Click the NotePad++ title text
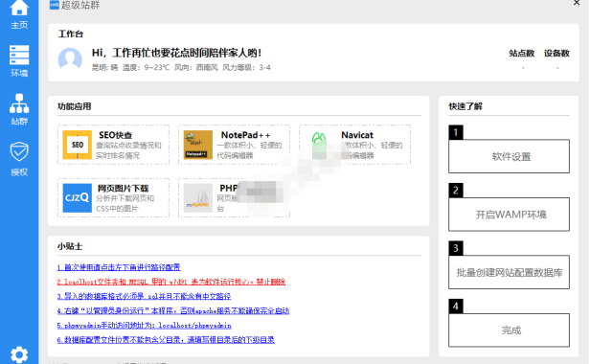590x364 pixels. (x=245, y=135)
